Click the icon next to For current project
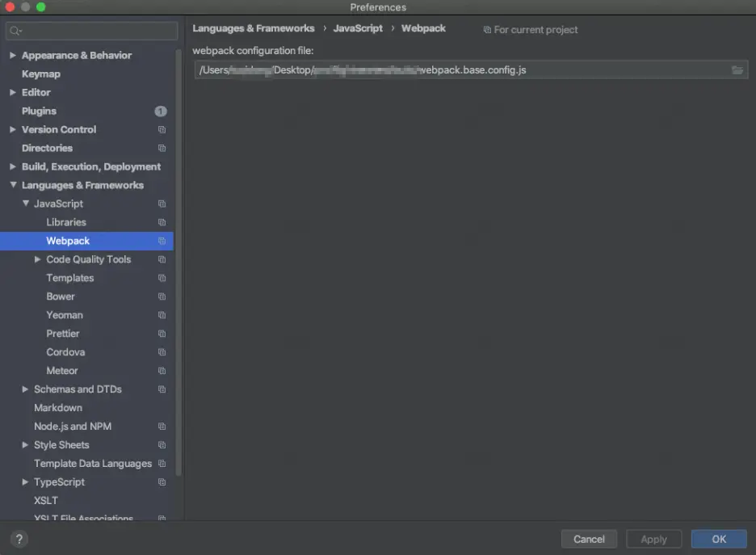Image resolution: width=756 pixels, height=555 pixels. 487,30
